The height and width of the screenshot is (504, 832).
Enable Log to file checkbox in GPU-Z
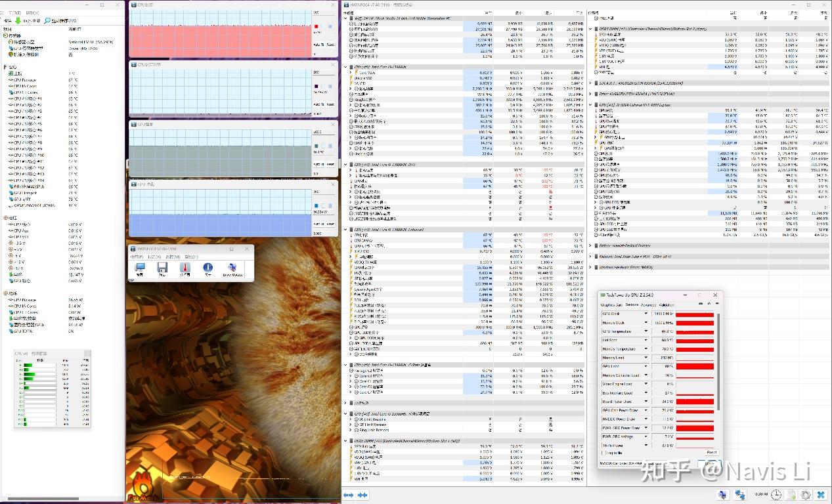click(604, 453)
